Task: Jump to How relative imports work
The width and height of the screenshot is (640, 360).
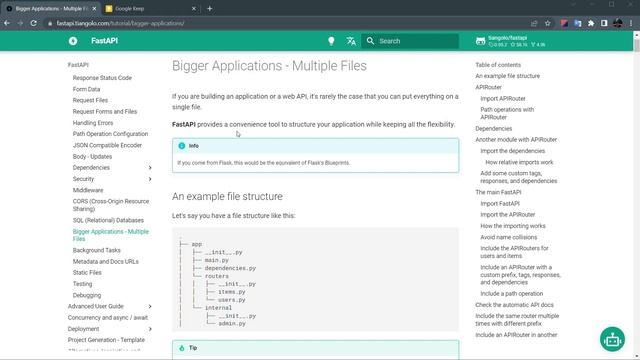Action: [519, 162]
